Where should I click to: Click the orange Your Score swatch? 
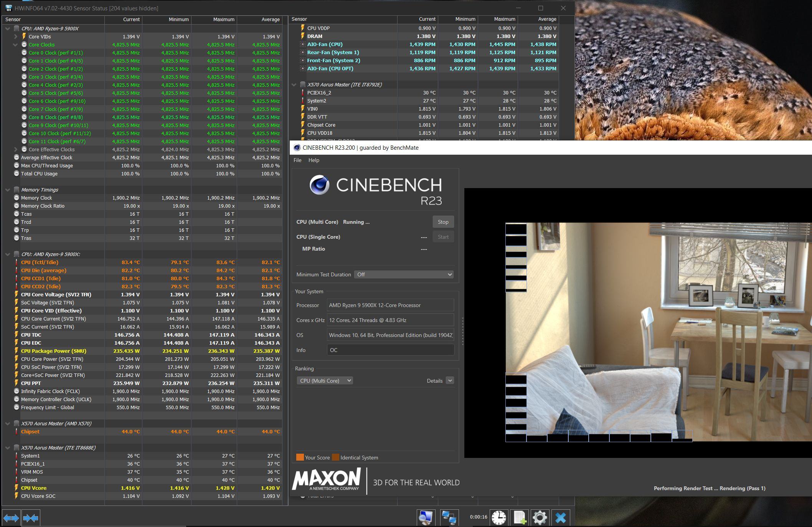300,458
